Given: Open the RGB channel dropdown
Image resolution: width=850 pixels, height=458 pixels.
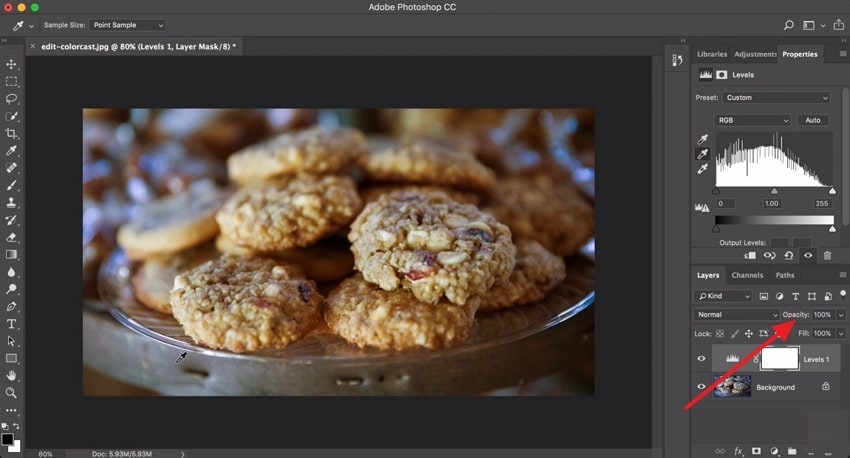Looking at the screenshot, I should tap(752, 120).
